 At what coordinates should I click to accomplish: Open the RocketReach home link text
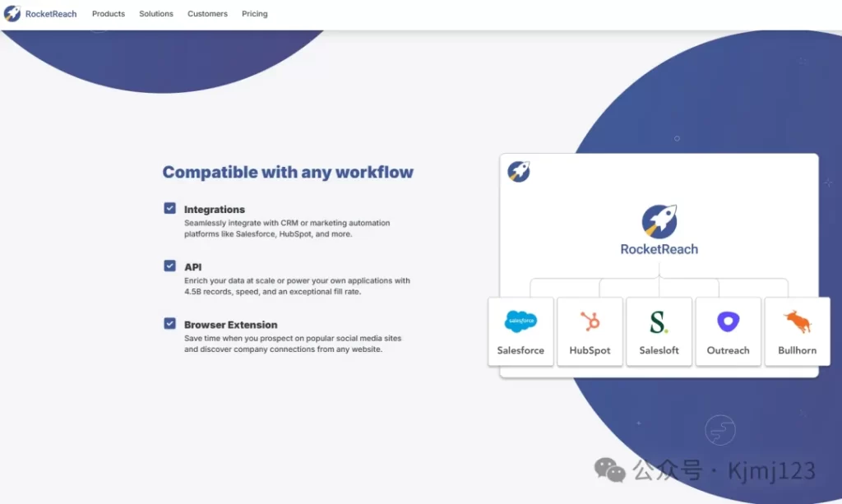pos(51,14)
